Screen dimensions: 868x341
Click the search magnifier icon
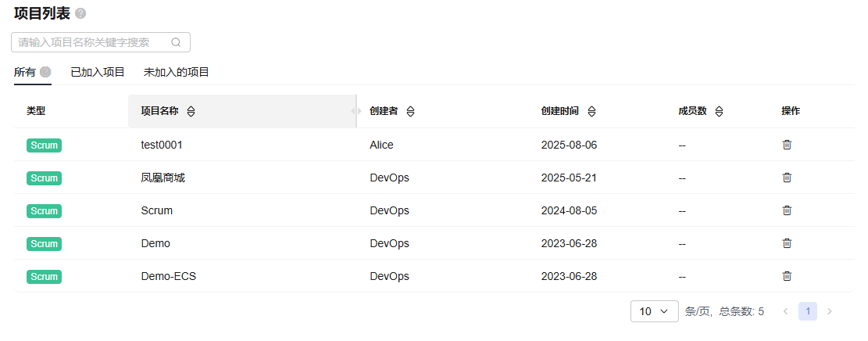[x=176, y=42]
